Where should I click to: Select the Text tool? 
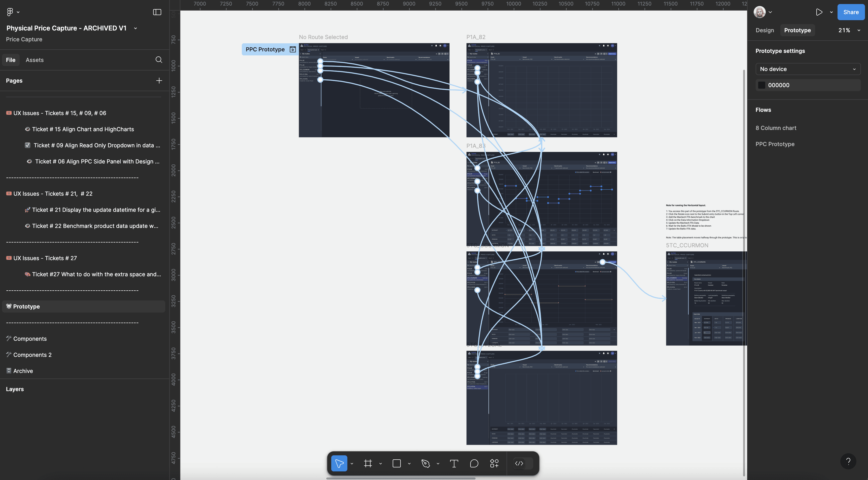click(454, 463)
